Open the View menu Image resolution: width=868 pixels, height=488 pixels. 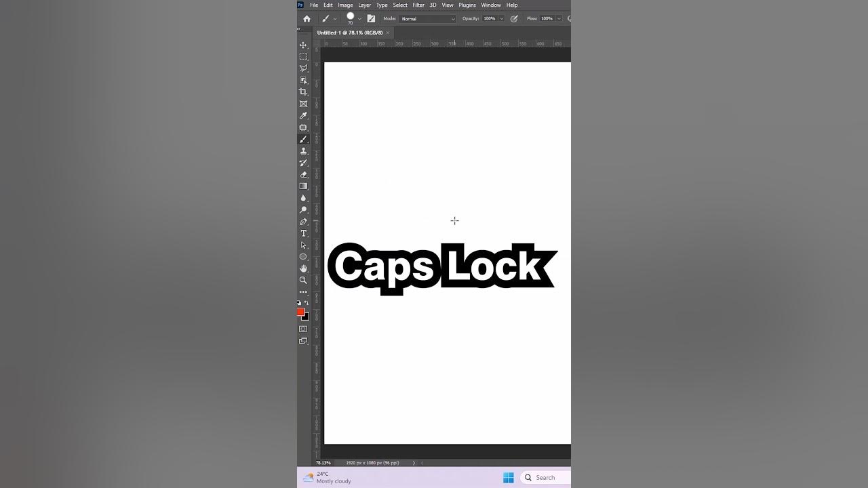pyautogui.click(x=448, y=5)
